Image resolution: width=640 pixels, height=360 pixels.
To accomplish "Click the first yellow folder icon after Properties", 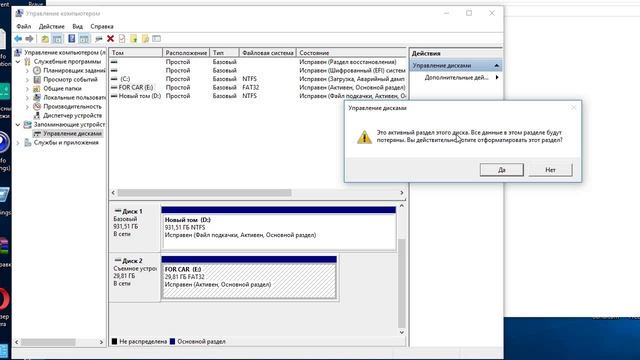I will [133, 39].
